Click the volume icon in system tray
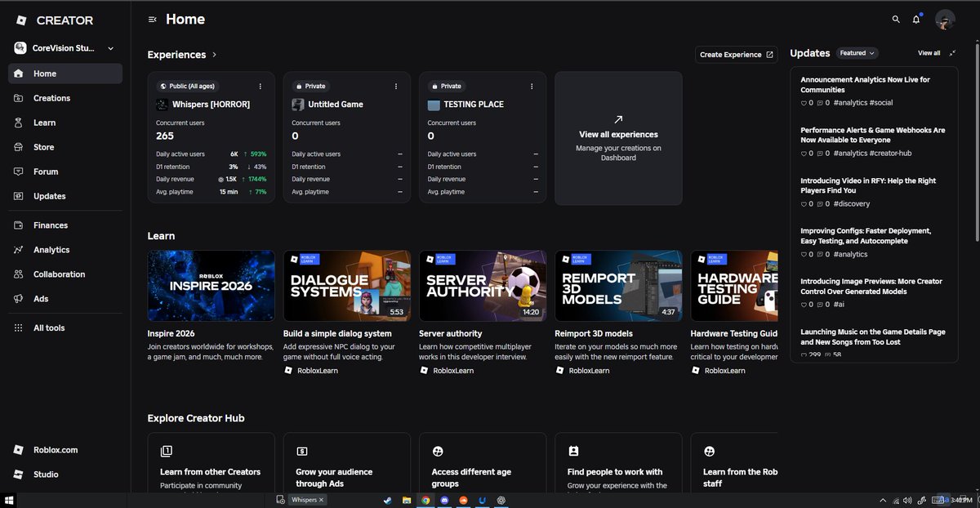Viewport: 980px width, 508px height. tap(907, 500)
